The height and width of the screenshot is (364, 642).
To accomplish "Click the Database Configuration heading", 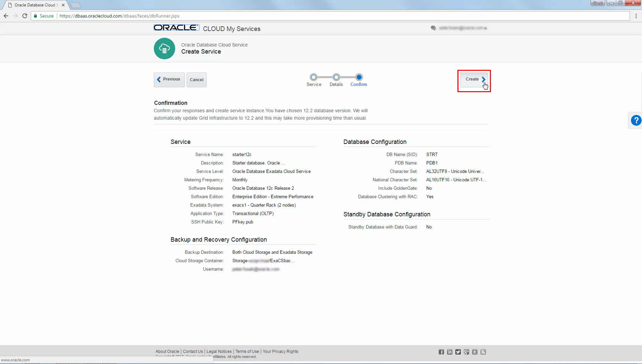I will coord(375,142).
